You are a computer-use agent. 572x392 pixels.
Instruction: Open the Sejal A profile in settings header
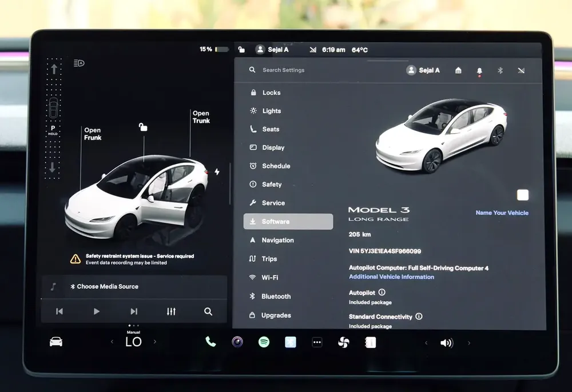(x=423, y=70)
